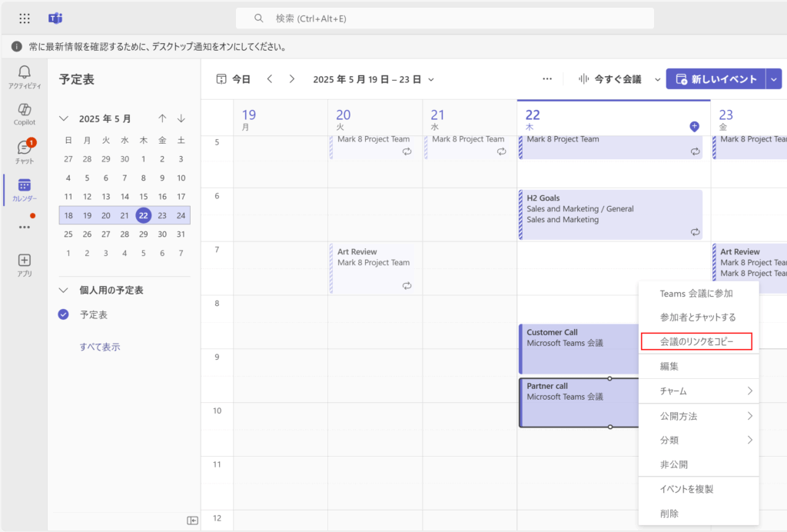
Task: Open calendar toolbar more options ellipsis
Action: [x=547, y=78]
